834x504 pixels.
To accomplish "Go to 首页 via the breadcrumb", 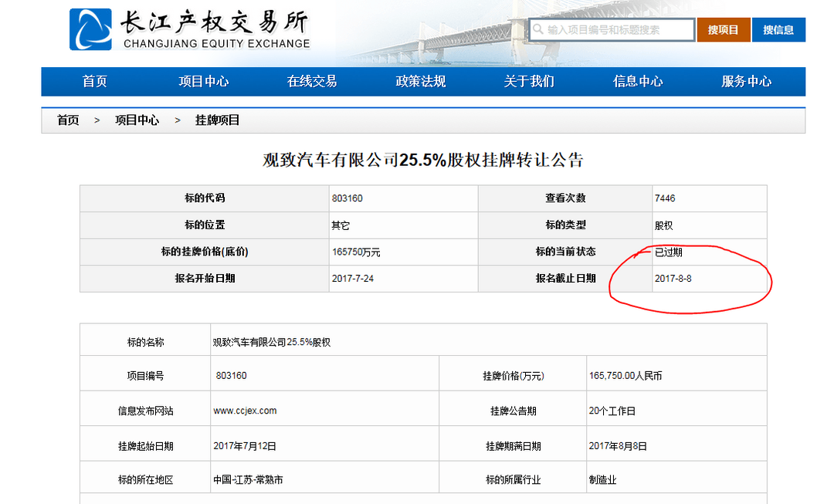I will pyautogui.click(x=68, y=120).
